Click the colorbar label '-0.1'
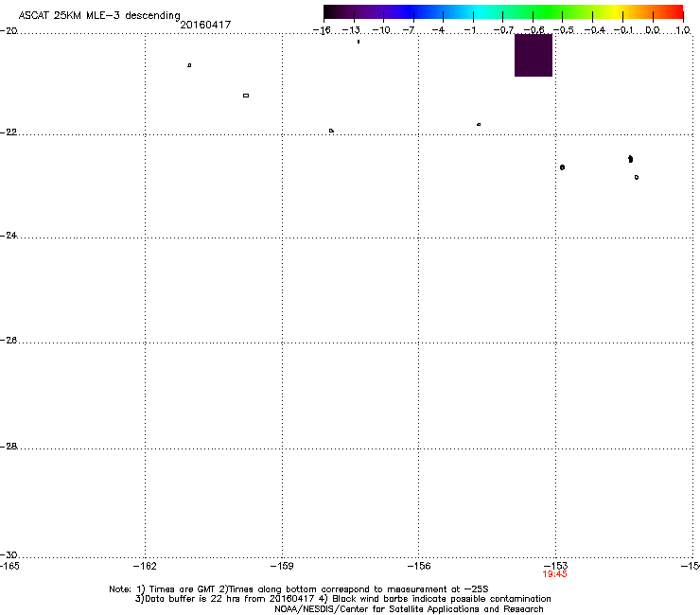Image resolution: width=700 pixels, height=615 pixels. (623, 30)
